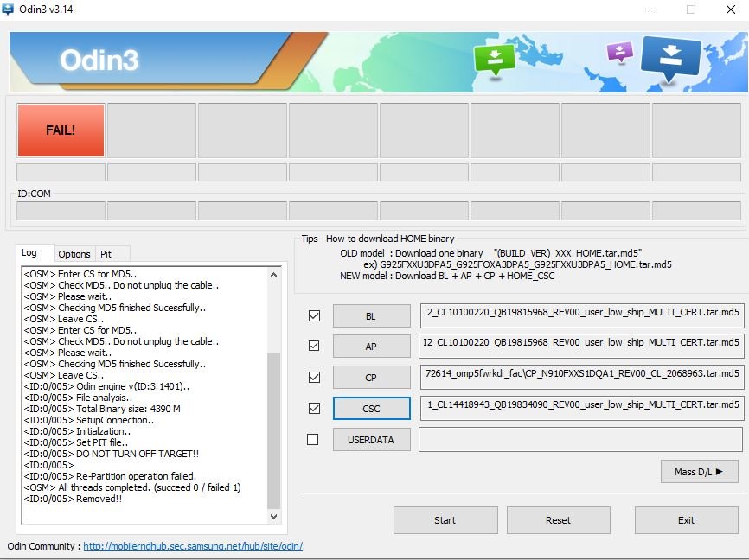Click log line 'Set PIT file..'

pos(76,442)
